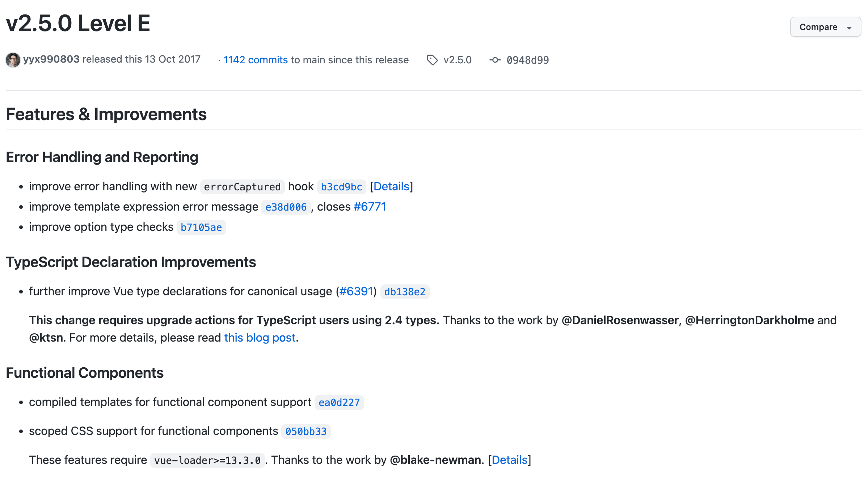Viewport: 868px width, 482px height.
Task: Open commit b7105ae for option type checks
Action: (x=201, y=228)
